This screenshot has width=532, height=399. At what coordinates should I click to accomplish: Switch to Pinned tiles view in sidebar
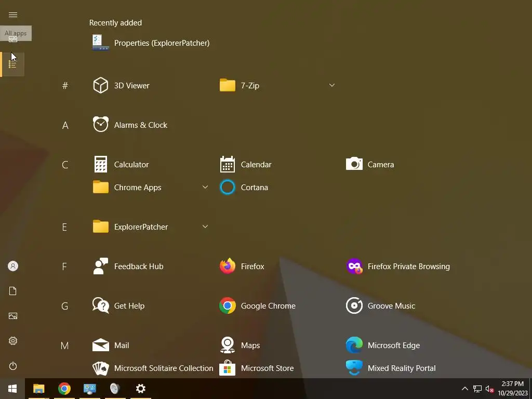tap(13, 39)
